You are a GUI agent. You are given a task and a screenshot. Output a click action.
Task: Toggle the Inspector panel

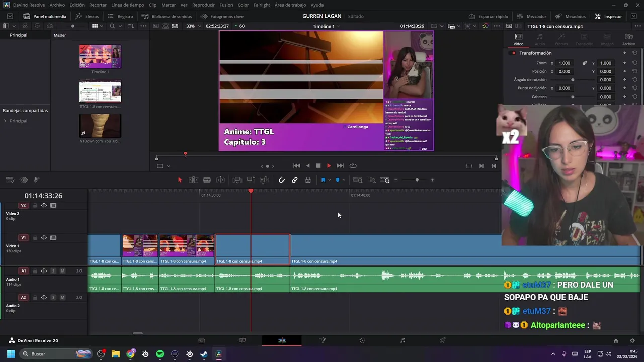click(x=608, y=16)
